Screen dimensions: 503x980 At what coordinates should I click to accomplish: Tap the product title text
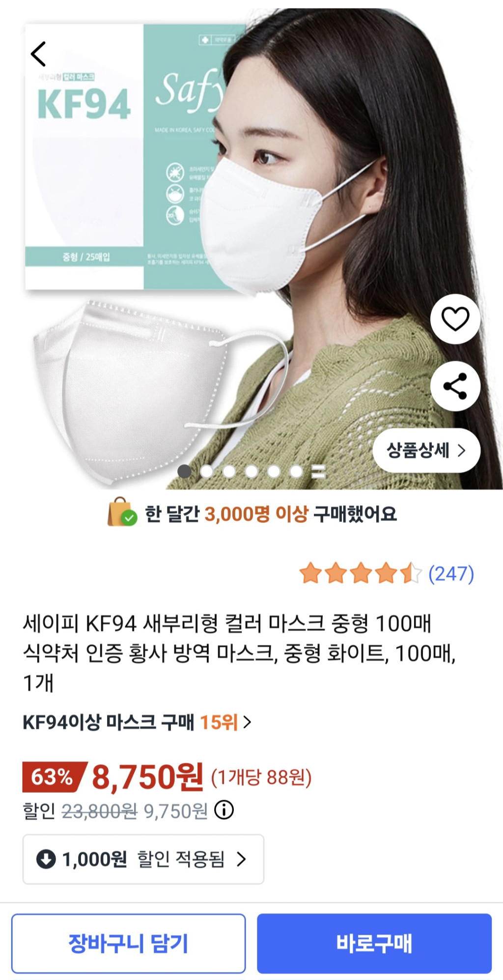240,653
